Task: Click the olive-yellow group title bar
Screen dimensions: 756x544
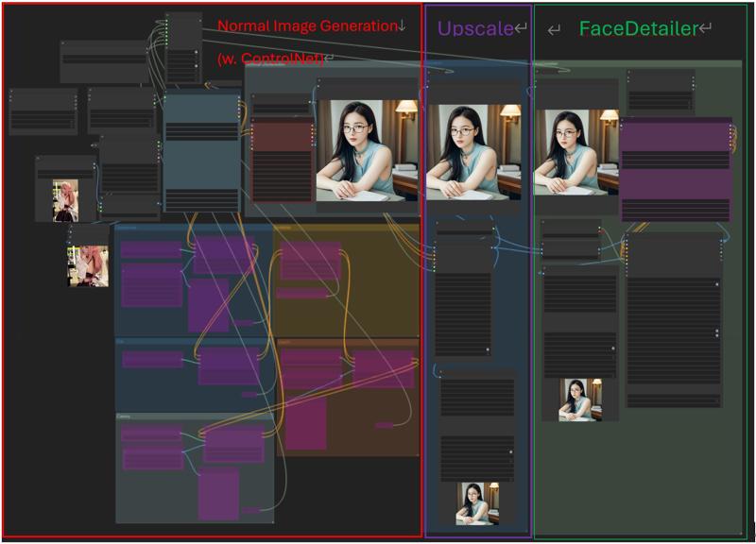Action: tap(346, 227)
